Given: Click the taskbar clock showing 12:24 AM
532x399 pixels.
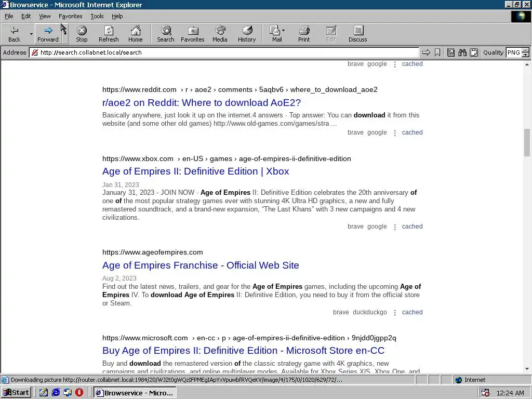Looking at the screenshot, I should (x=510, y=393).
